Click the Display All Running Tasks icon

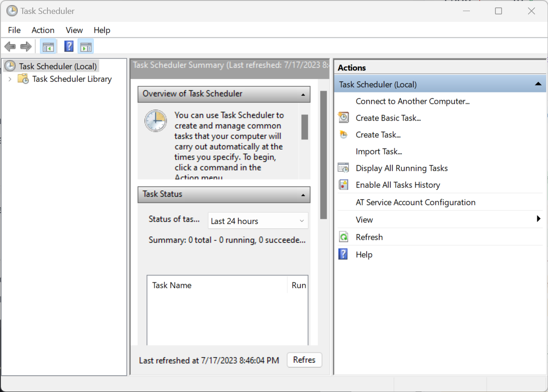click(x=343, y=168)
